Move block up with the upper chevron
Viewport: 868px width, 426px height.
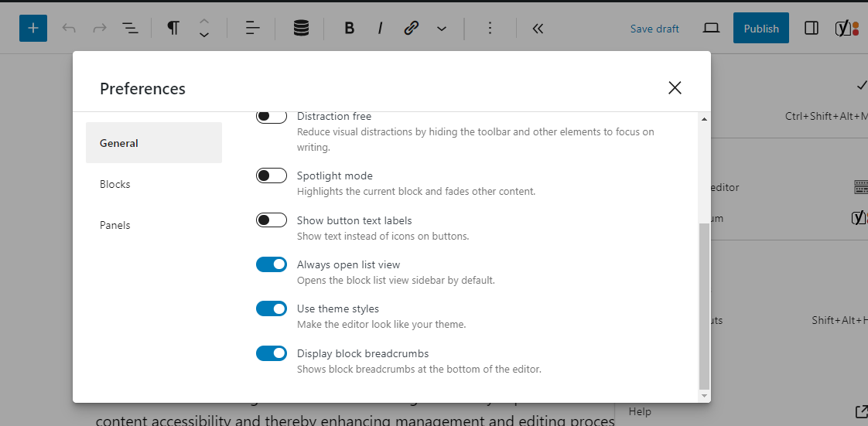pyautogui.click(x=203, y=22)
